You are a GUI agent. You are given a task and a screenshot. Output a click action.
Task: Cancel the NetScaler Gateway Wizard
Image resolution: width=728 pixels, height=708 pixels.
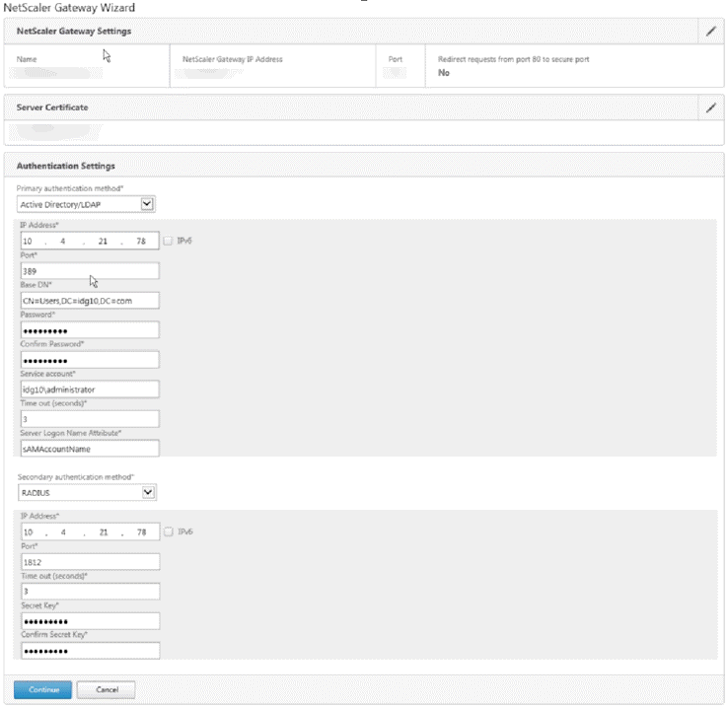pos(106,689)
